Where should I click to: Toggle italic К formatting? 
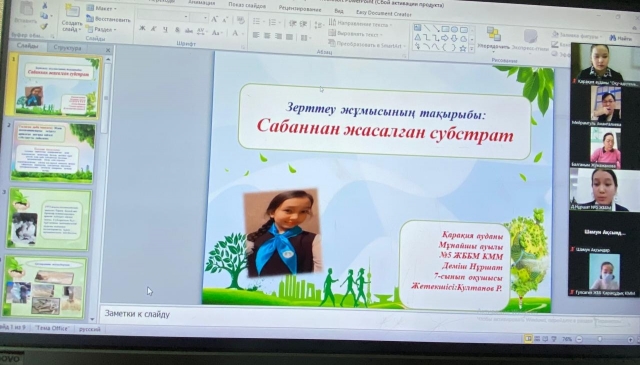click(153, 29)
